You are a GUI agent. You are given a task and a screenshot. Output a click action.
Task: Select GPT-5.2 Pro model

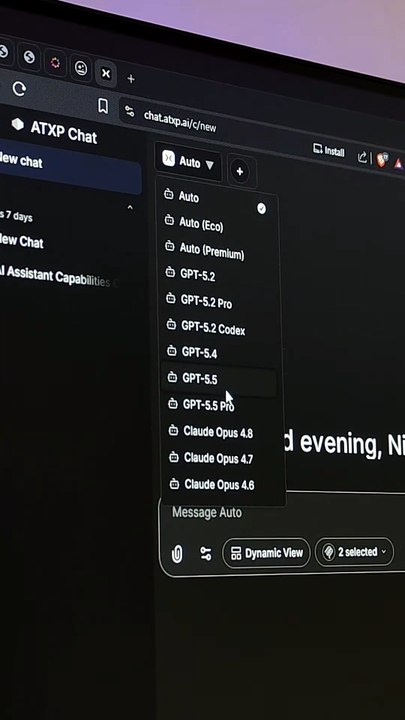tap(218, 301)
